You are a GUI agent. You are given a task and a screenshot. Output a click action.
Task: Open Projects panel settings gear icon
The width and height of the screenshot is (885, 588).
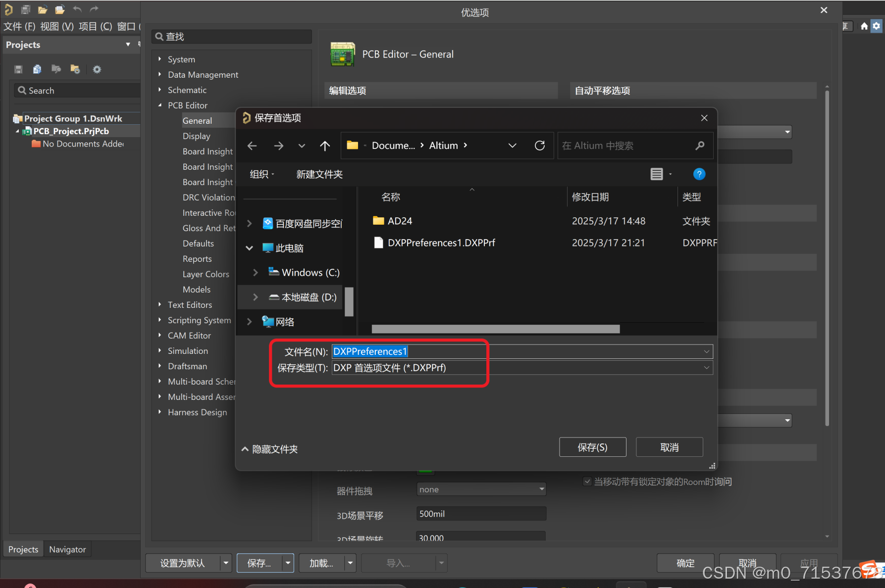click(x=97, y=69)
